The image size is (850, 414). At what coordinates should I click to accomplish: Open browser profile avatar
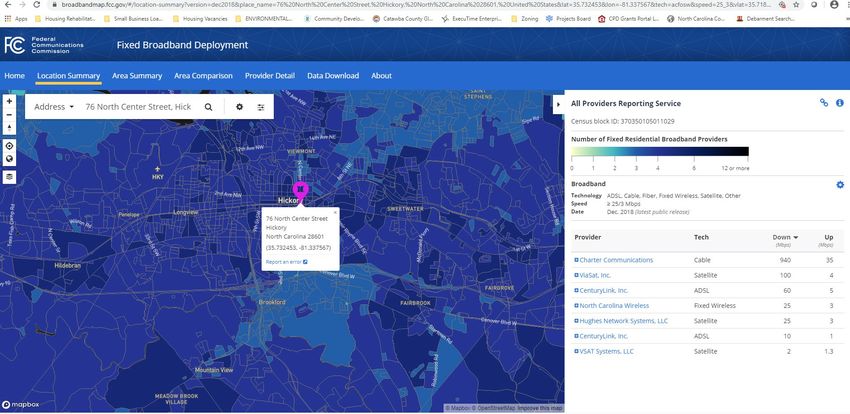coord(834,4)
